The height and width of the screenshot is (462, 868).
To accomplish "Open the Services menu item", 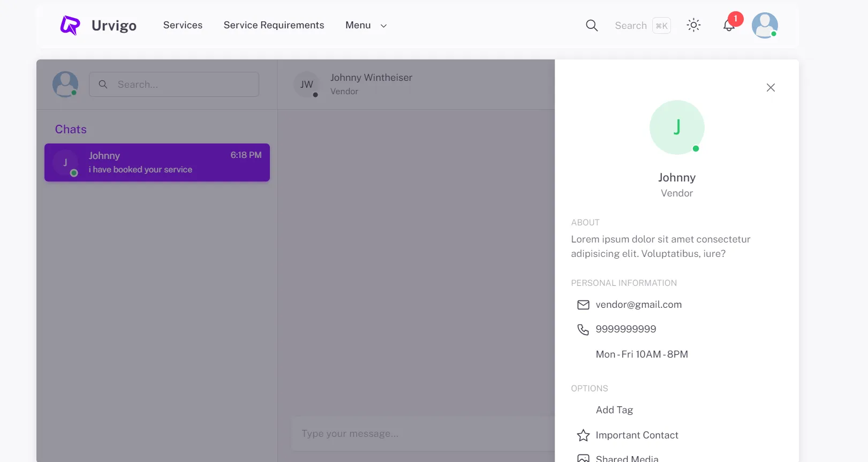I will [x=183, y=25].
